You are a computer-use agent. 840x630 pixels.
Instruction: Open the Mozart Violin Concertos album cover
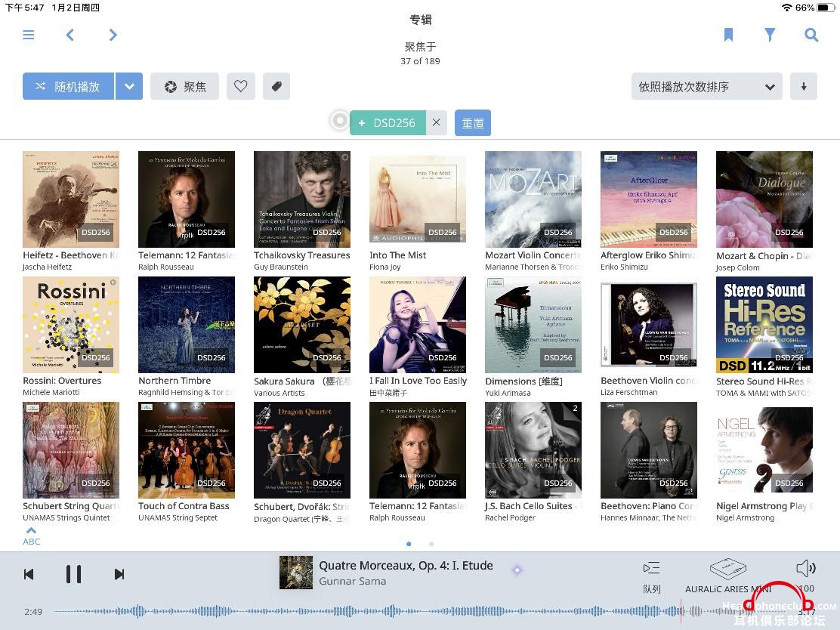[x=533, y=199]
